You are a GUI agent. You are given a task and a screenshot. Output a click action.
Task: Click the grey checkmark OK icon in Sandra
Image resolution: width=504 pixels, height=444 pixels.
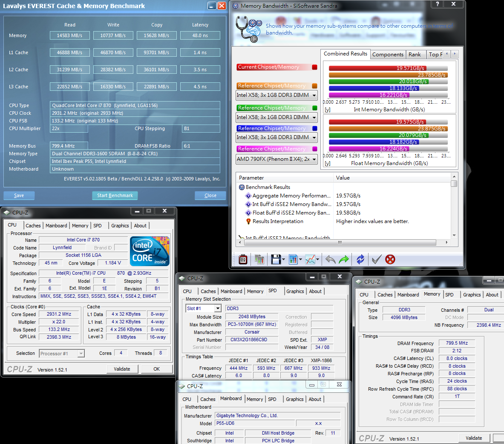(376, 259)
